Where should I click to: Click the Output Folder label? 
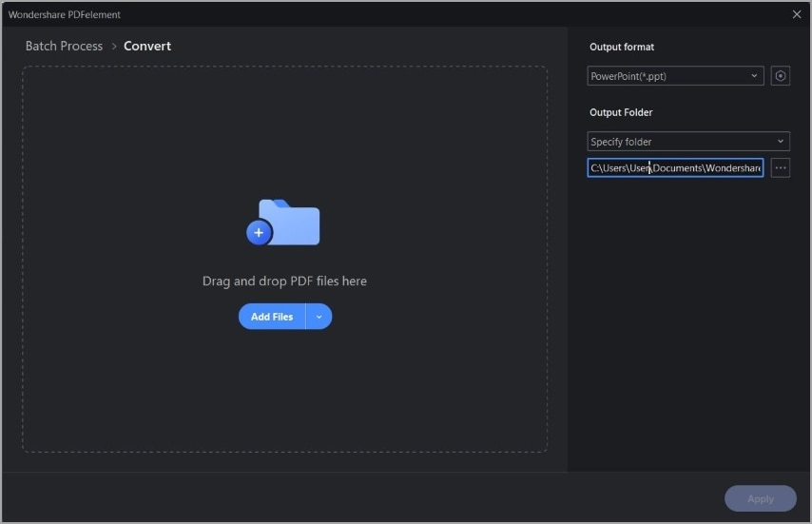[621, 112]
